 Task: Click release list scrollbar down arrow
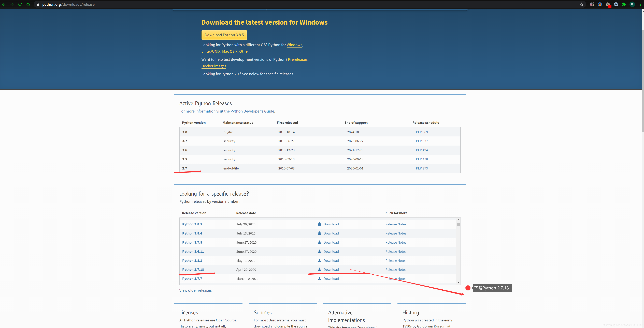(458, 283)
